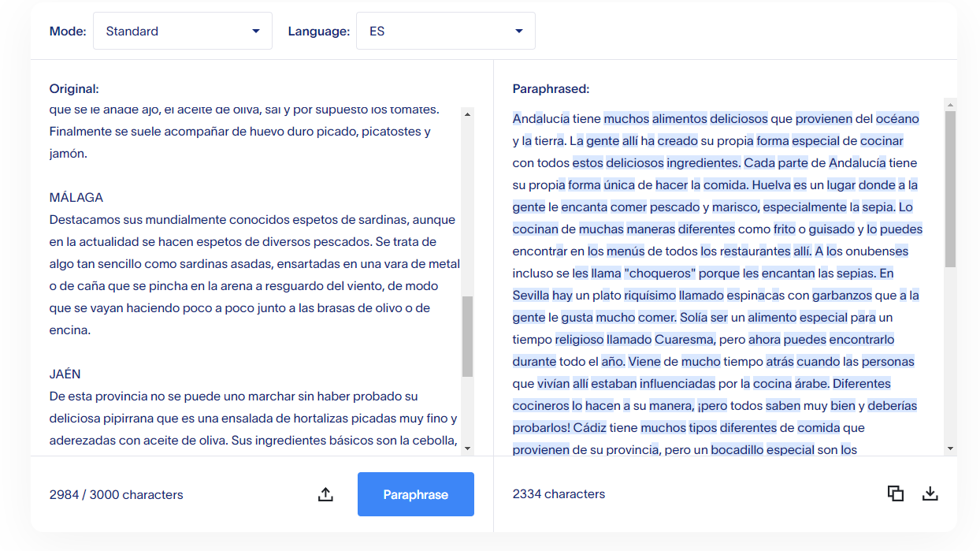Click the Original text scrollbar thumb
980x551 pixels.
[467, 337]
